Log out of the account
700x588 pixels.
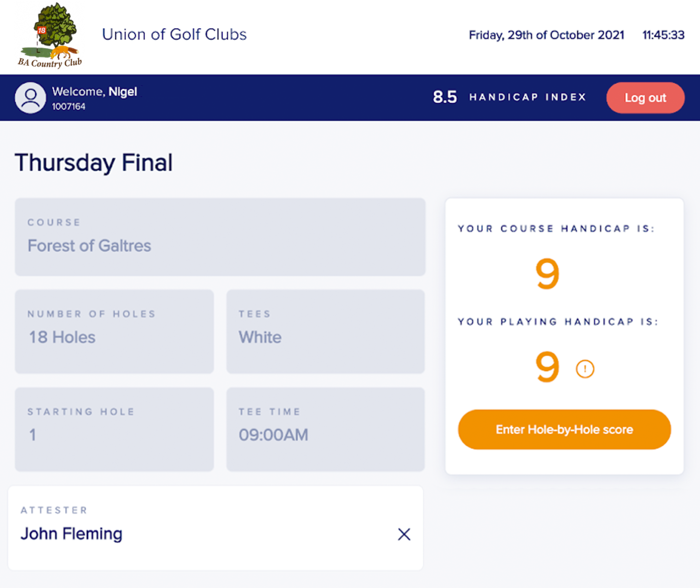click(x=645, y=98)
